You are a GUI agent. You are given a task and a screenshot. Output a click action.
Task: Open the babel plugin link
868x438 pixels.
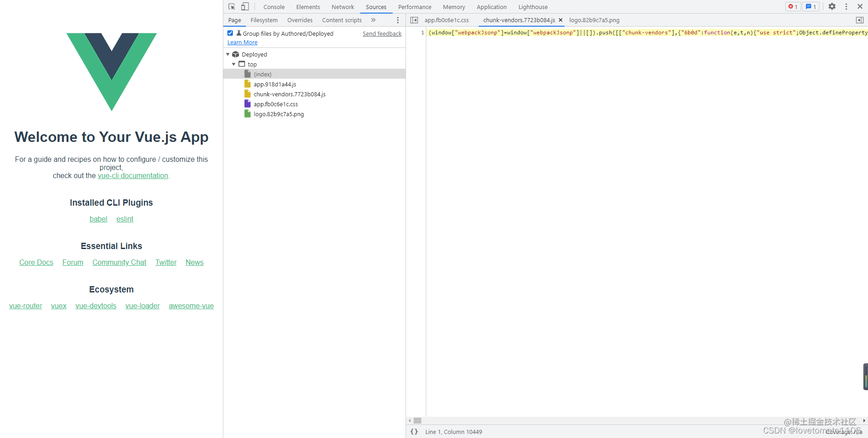point(98,219)
